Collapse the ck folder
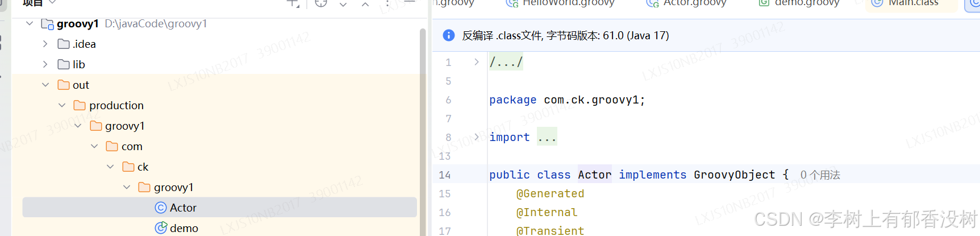 click(x=110, y=167)
